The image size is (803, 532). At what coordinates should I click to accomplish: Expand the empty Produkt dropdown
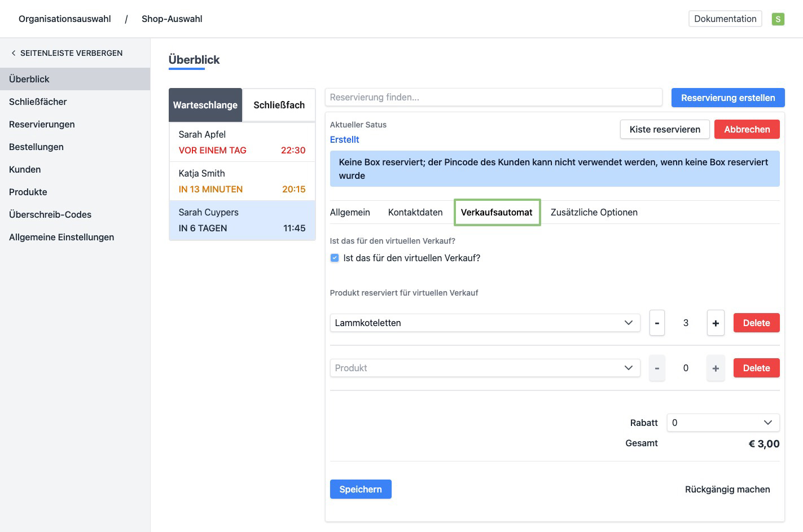click(484, 368)
